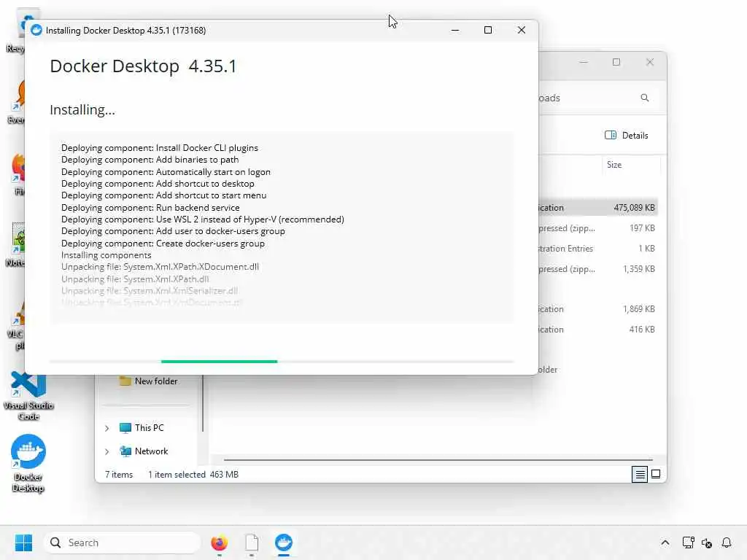Screen dimensions: 747x560
Task: Click the This PC monitor icon
Action: [x=125, y=427]
